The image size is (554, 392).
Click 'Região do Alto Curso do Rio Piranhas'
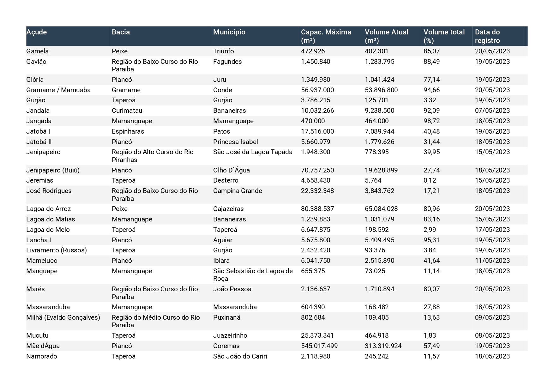[x=153, y=156]
